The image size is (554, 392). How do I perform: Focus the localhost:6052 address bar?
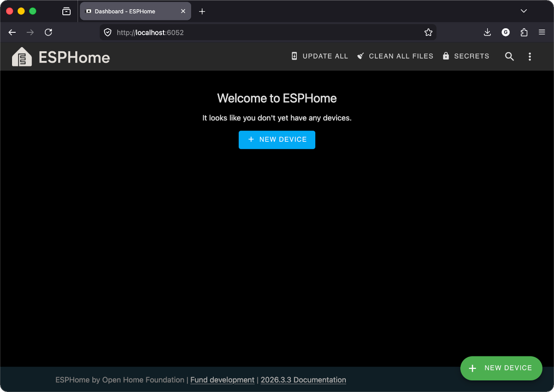tap(268, 32)
